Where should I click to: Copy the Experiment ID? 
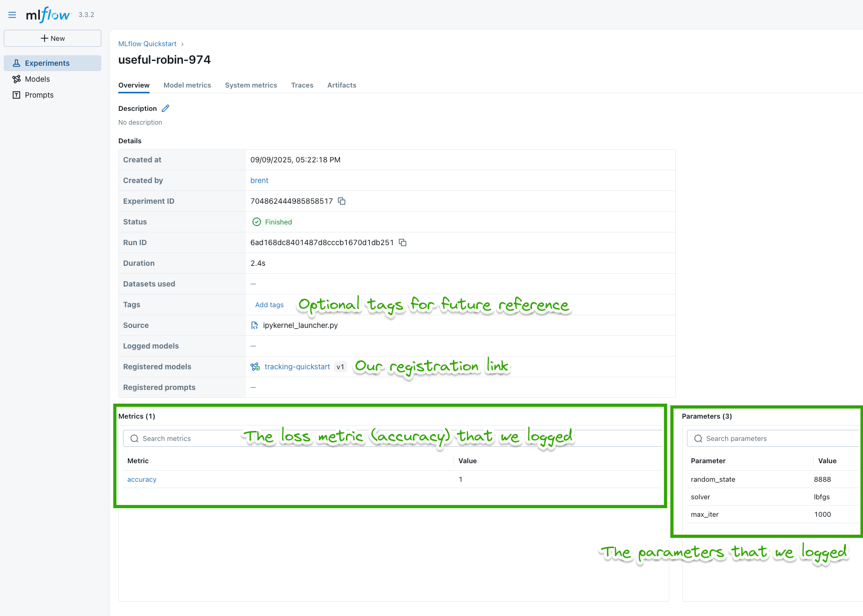(x=341, y=201)
